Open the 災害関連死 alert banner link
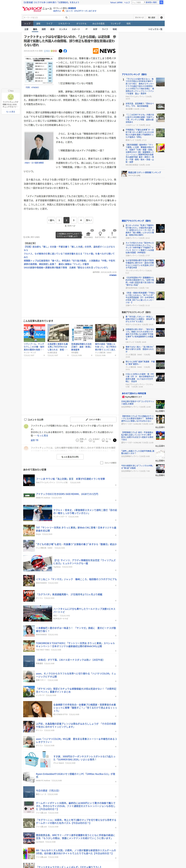This screenshot has height=868, width=186. click(51, 2)
